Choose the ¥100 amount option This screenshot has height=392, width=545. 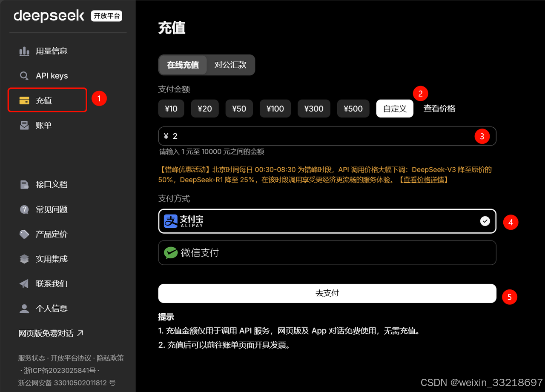point(275,109)
